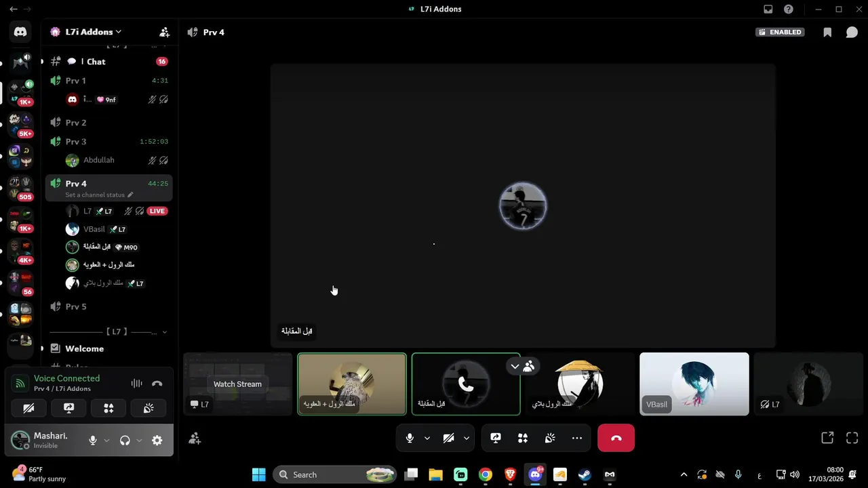868x488 pixels.
Task: Click the taskbar Search box
Action: [x=335, y=474]
